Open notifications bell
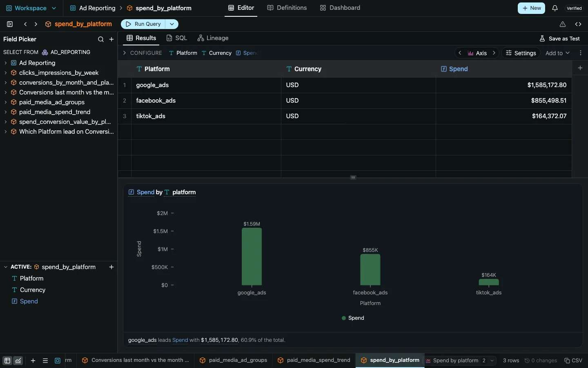 (555, 8)
